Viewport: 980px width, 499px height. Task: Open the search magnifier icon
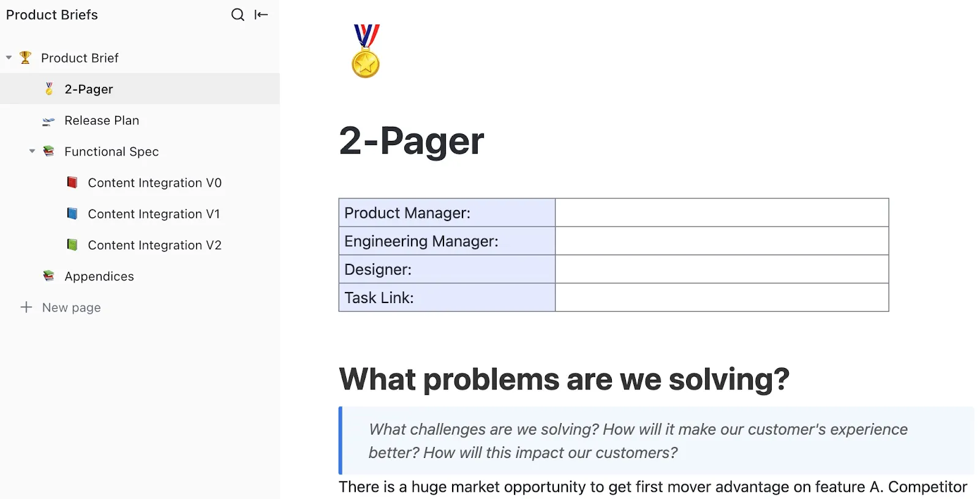point(238,15)
